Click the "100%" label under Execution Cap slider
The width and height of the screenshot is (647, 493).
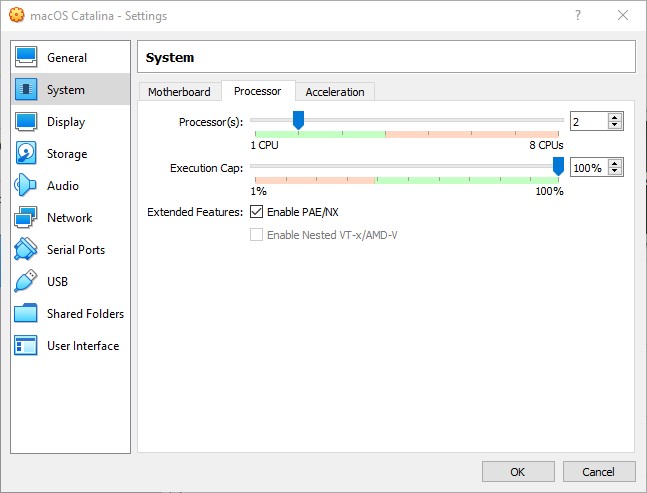point(550,191)
